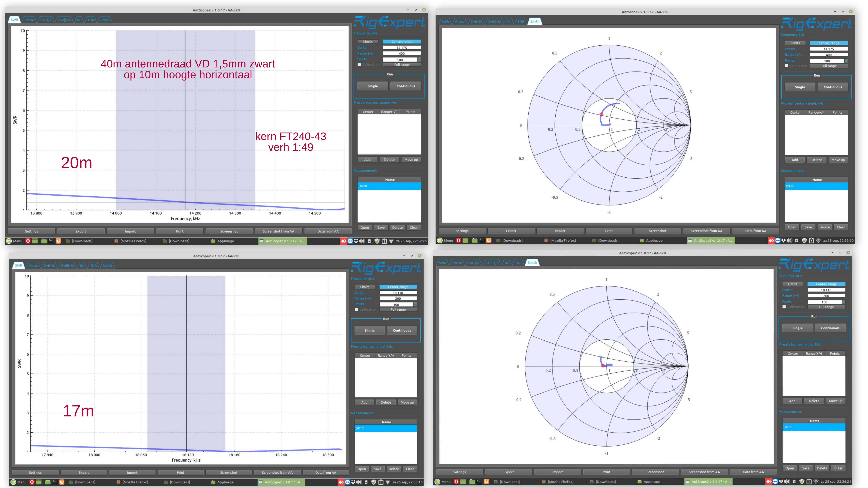868x488 pixels.
Task: Adjust Points stepper in the 17m SWR window
Action: point(415,304)
